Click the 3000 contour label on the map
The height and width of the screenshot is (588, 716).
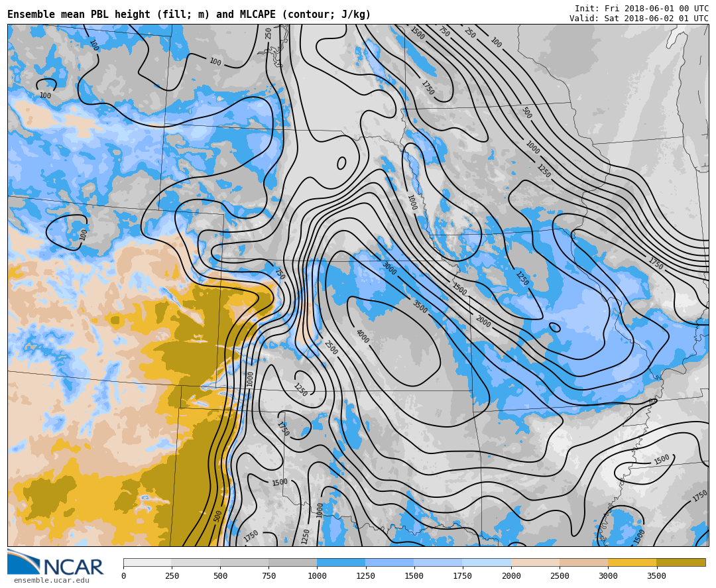coord(388,268)
